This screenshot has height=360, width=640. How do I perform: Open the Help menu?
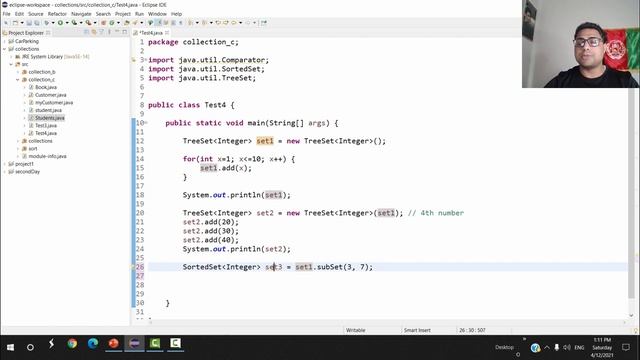point(176,14)
